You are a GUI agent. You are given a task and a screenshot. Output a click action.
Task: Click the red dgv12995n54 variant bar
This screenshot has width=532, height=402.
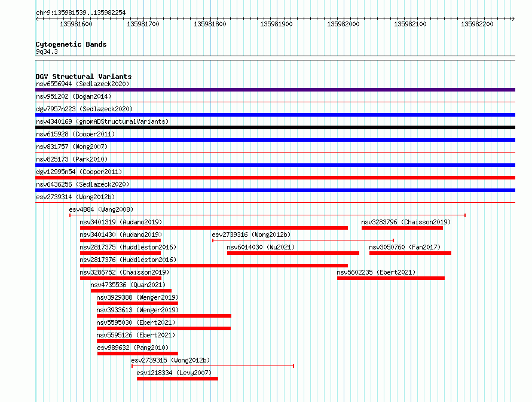[275, 178]
